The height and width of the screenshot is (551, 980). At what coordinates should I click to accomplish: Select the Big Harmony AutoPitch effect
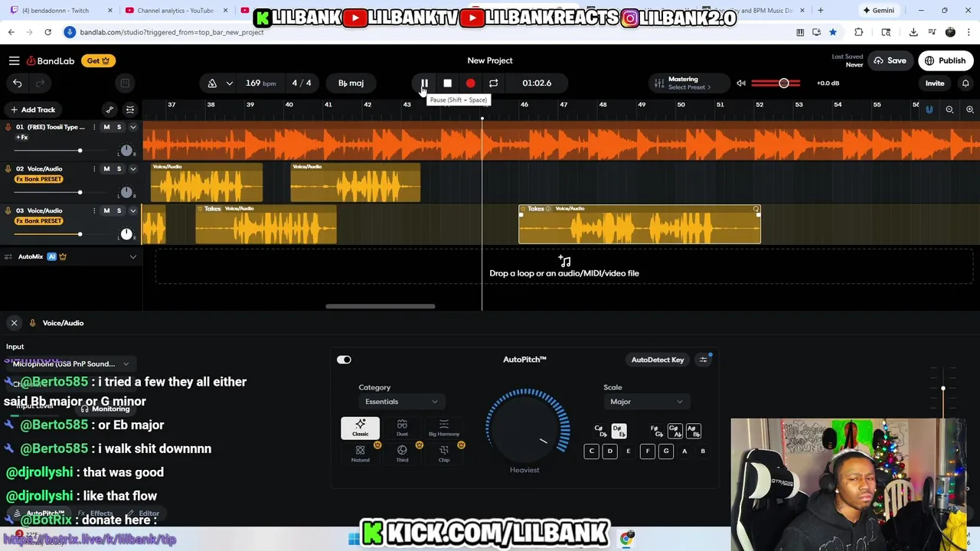444,428
